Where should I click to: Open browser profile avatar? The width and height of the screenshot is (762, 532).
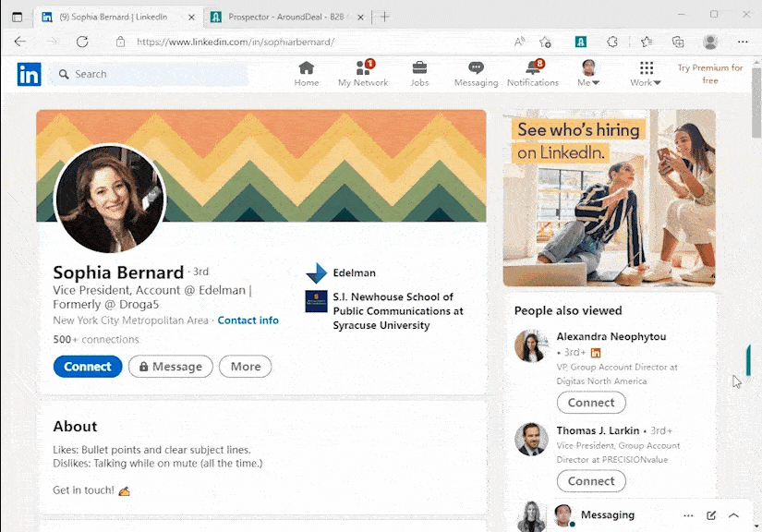[x=710, y=42]
